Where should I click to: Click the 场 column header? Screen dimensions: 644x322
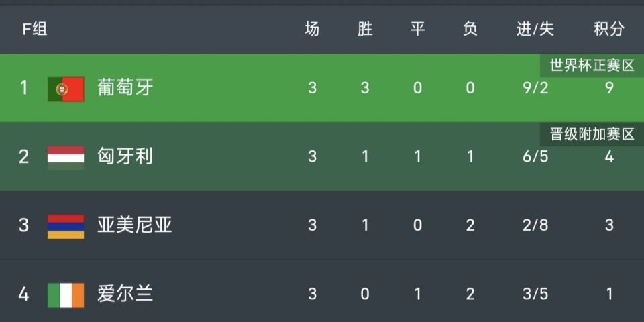pyautogui.click(x=312, y=29)
